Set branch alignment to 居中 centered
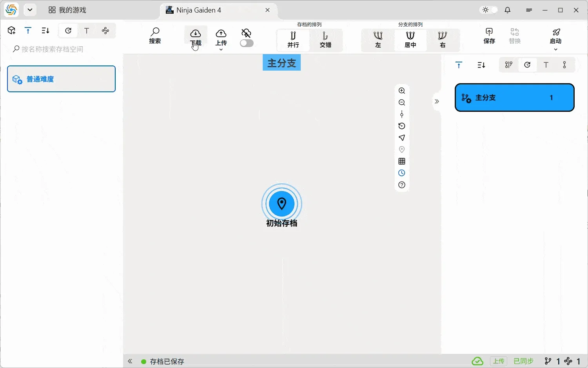588x368 pixels. (x=410, y=40)
